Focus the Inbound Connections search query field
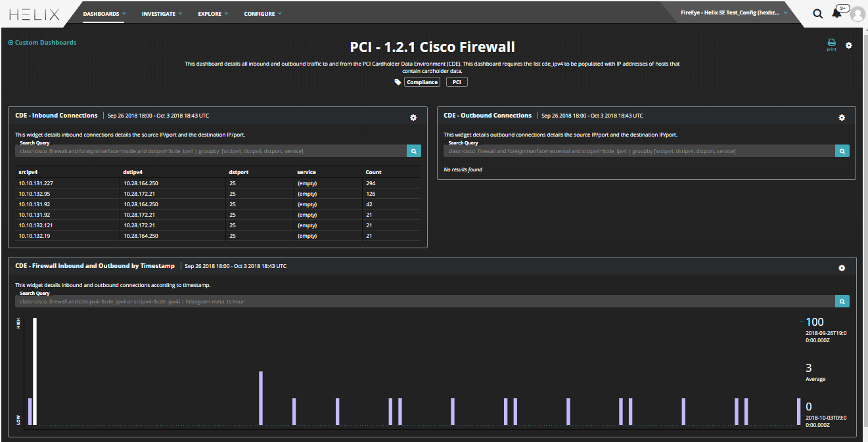Image resolution: width=868 pixels, height=442 pixels. 211,151
